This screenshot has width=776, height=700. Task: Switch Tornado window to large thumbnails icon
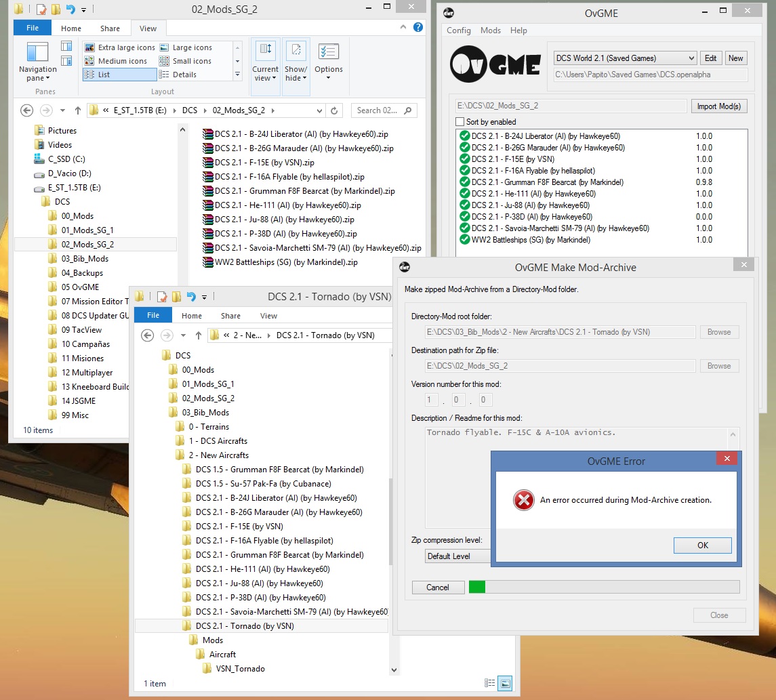(x=505, y=683)
